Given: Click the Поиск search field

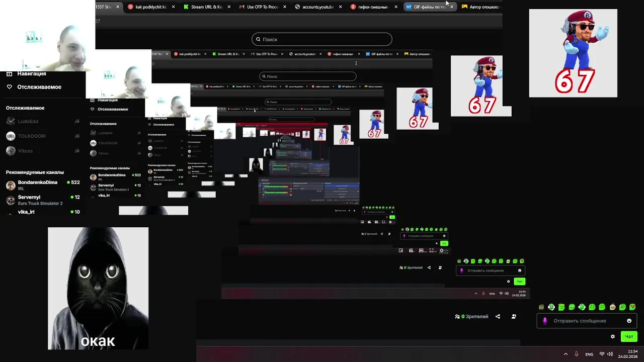Looking at the screenshot, I should coord(322,39).
